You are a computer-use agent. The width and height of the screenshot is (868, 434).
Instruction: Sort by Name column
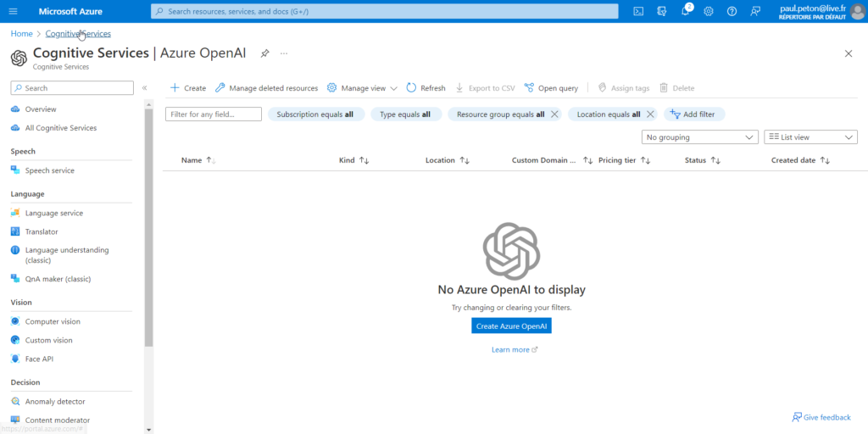pyautogui.click(x=198, y=160)
